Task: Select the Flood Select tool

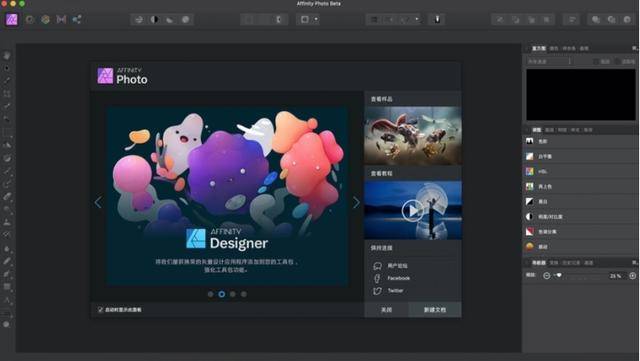Action: pyautogui.click(x=7, y=119)
